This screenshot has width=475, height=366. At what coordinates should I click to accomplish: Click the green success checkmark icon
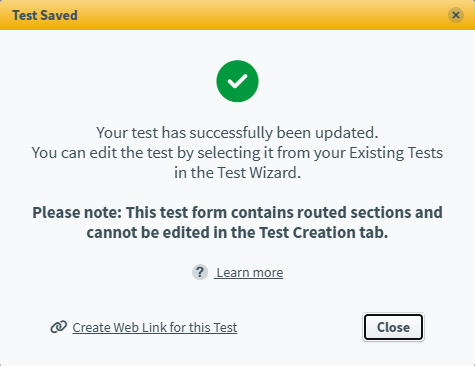coord(237,81)
